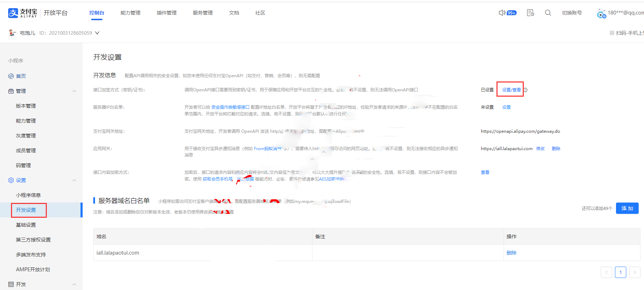Open 插件管理 top menu
644x290 pixels.
click(167, 13)
